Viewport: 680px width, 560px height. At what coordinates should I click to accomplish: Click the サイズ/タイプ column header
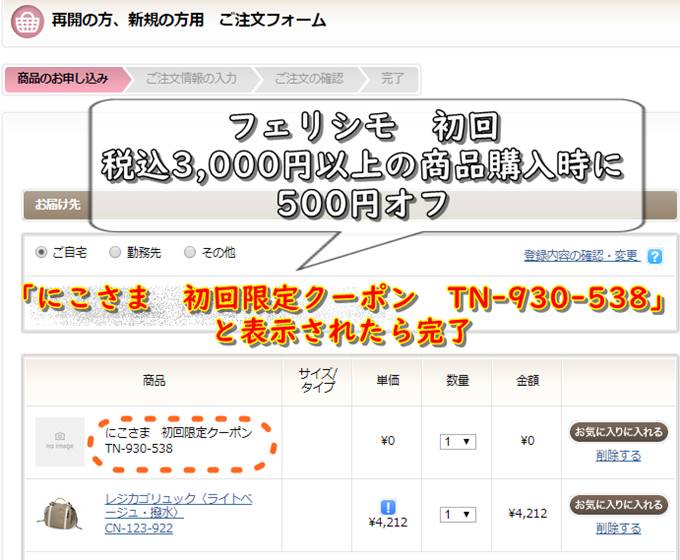317,380
